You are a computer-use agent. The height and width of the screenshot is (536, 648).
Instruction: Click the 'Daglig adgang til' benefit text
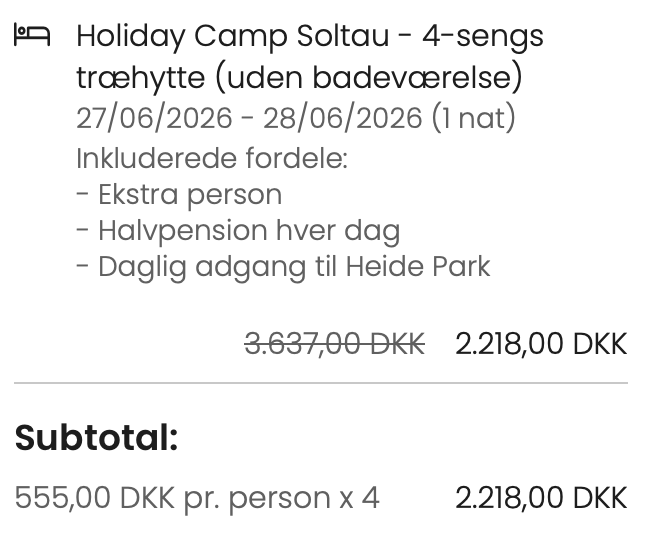(218, 267)
